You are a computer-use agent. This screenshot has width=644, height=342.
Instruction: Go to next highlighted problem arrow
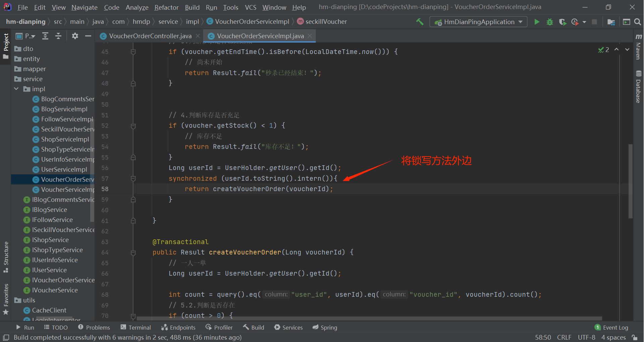tap(627, 49)
